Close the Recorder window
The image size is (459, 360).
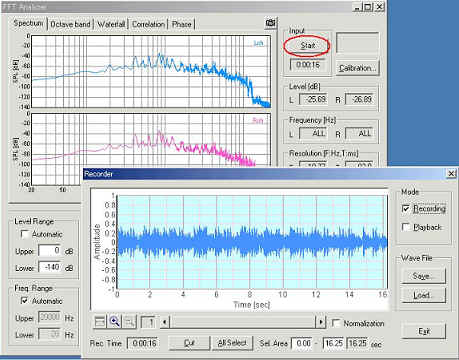451,173
